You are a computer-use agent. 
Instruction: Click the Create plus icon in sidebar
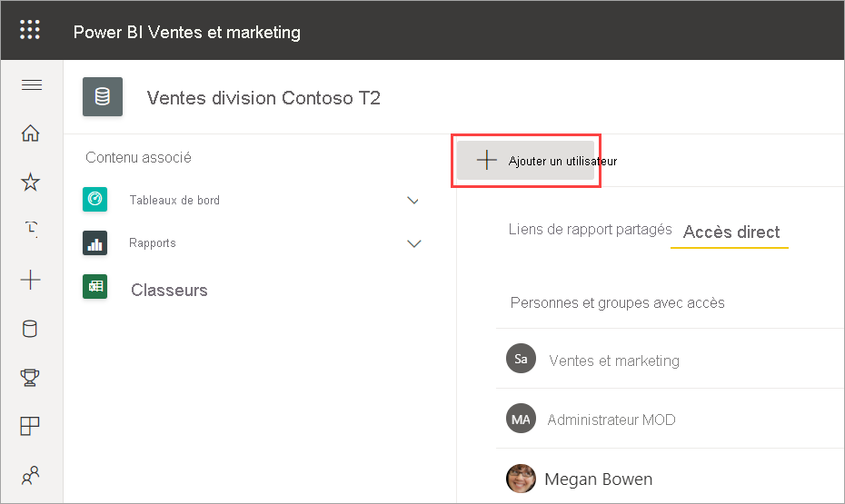[x=31, y=280]
